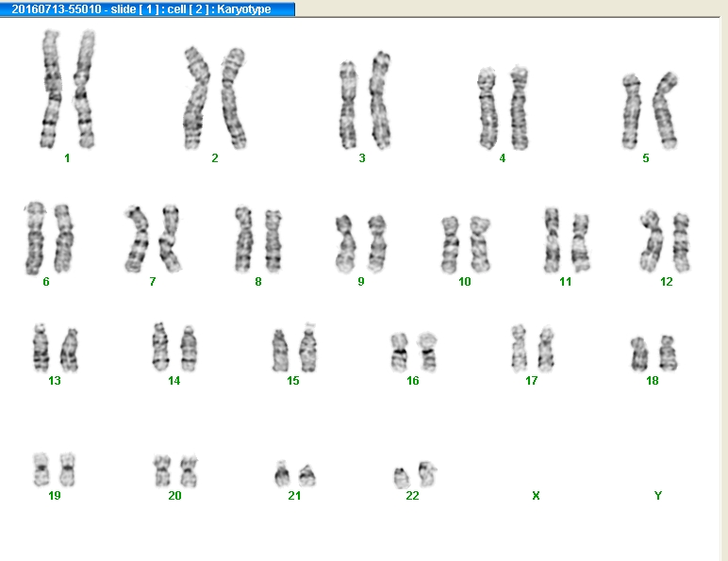This screenshot has width=728, height=561.
Task: Select the chromosome 2 pair image
Action: [214, 98]
